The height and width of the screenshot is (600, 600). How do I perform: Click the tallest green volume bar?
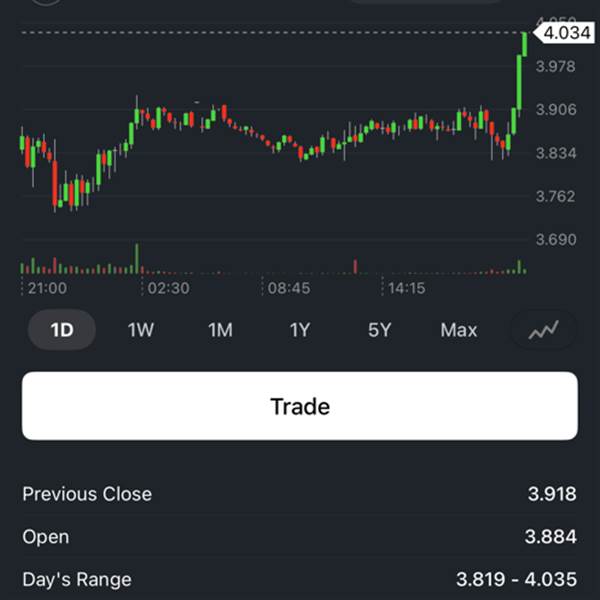point(137,258)
